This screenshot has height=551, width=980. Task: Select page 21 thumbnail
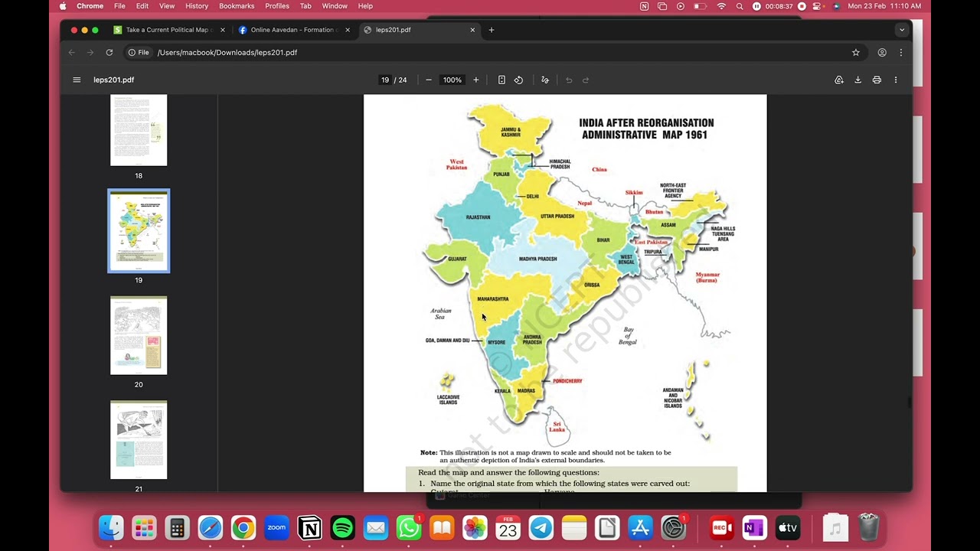tap(139, 440)
